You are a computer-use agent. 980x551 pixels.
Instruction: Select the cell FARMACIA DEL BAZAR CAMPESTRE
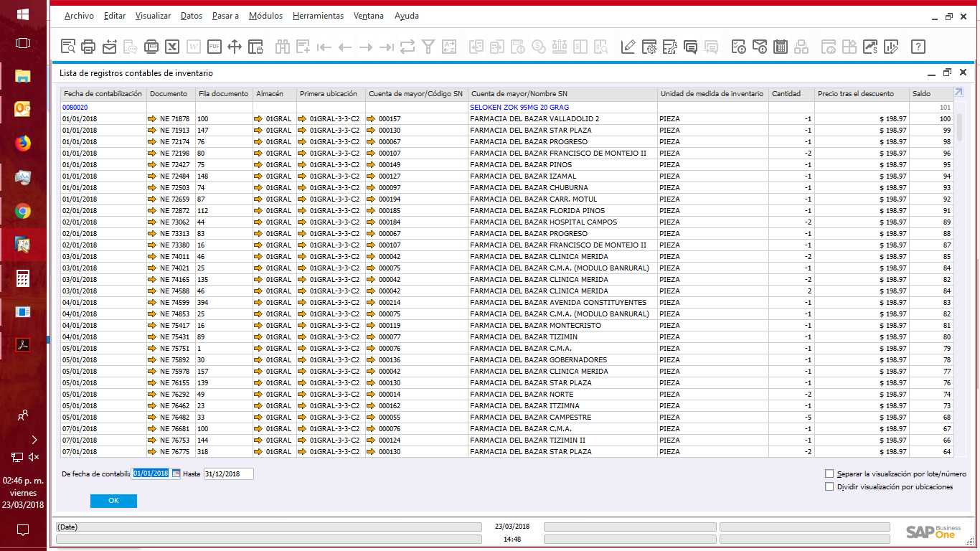click(x=562, y=418)
